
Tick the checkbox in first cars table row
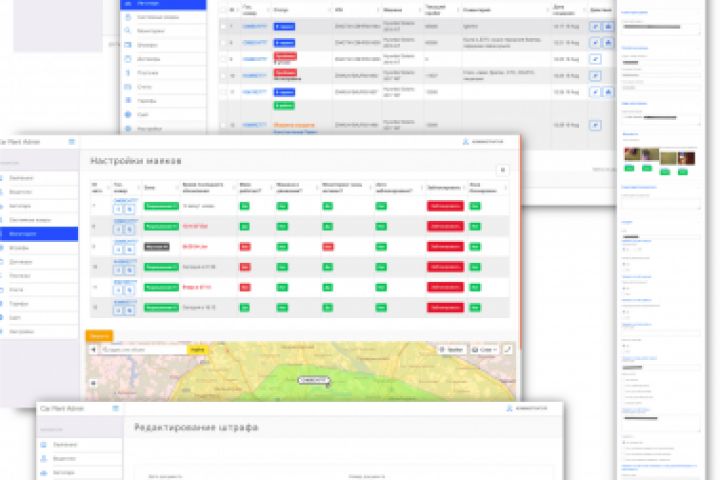pyautogui.click(x=223, y=27)
